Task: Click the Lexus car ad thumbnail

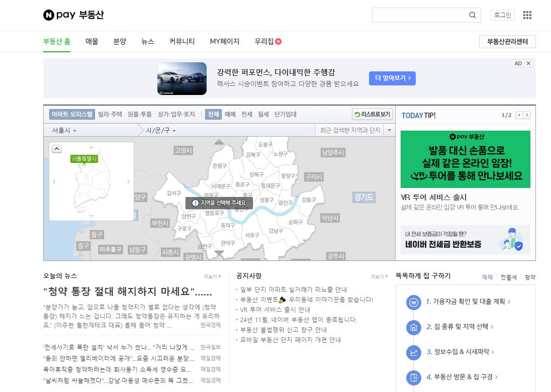Action: (x=181, y=79)
